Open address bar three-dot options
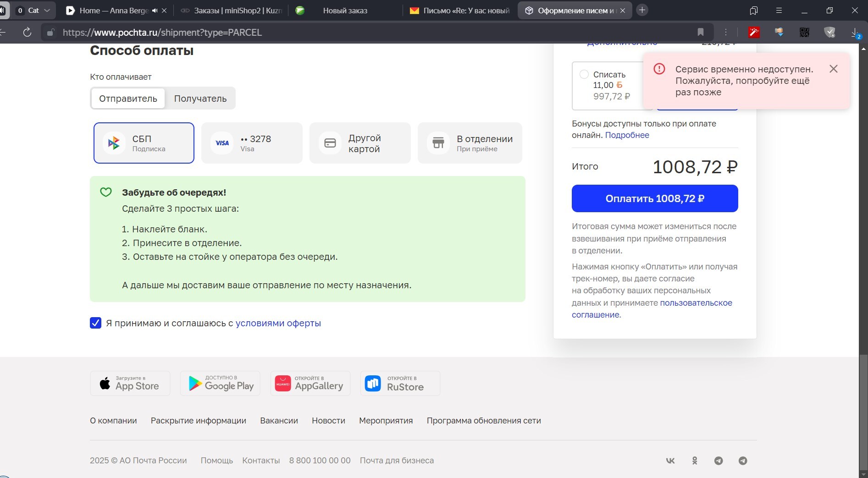 [725, 32]
